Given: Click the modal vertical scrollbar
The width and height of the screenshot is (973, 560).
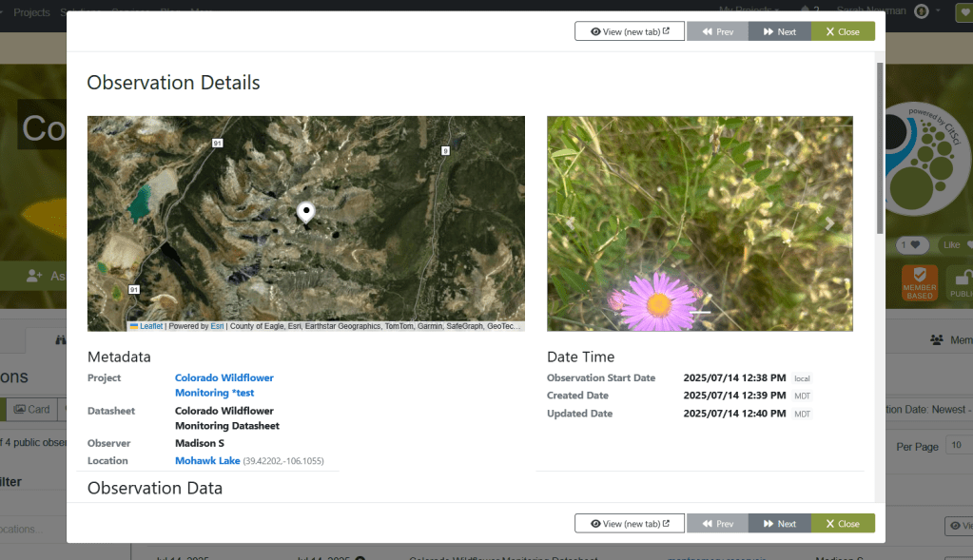Looking at the screenshot, I should pos(879,149).
